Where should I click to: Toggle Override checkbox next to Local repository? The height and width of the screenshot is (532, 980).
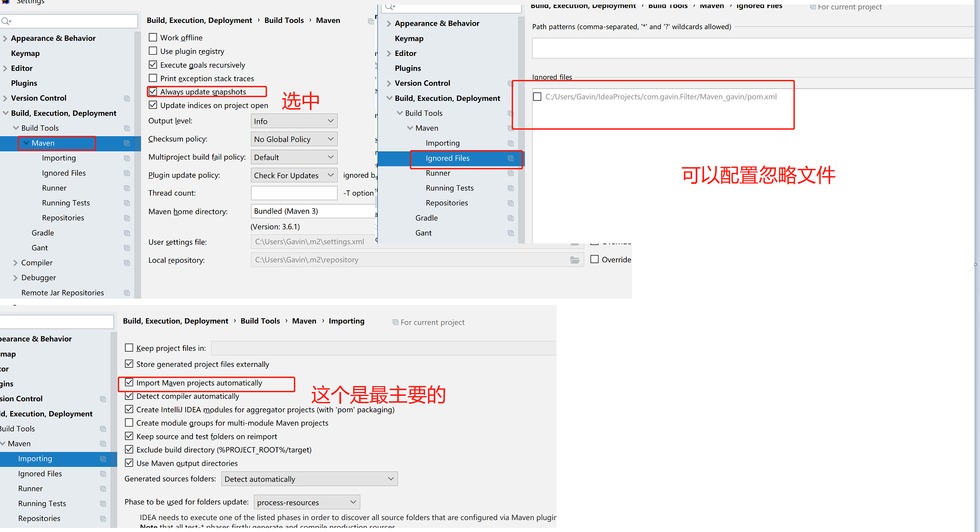595,260
